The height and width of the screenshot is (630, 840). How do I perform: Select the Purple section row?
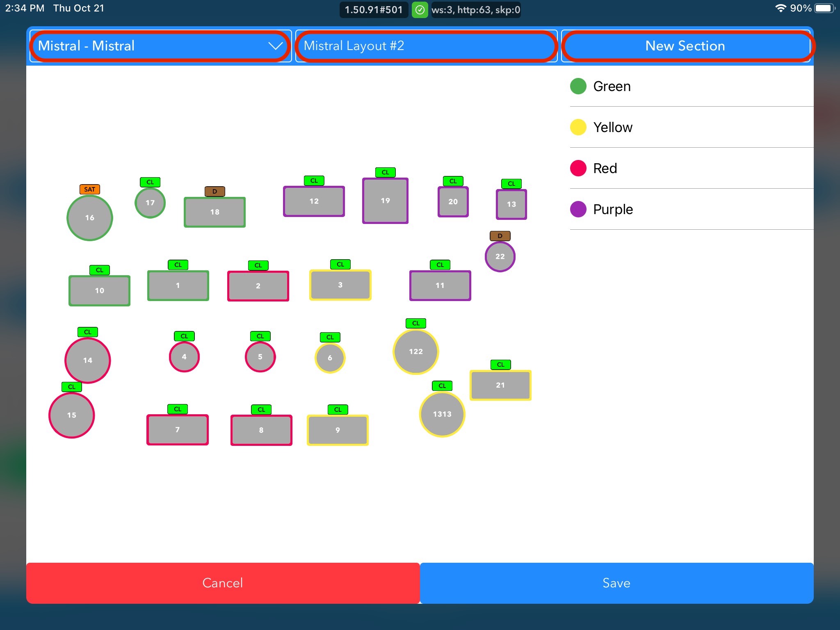click(612, 209)
